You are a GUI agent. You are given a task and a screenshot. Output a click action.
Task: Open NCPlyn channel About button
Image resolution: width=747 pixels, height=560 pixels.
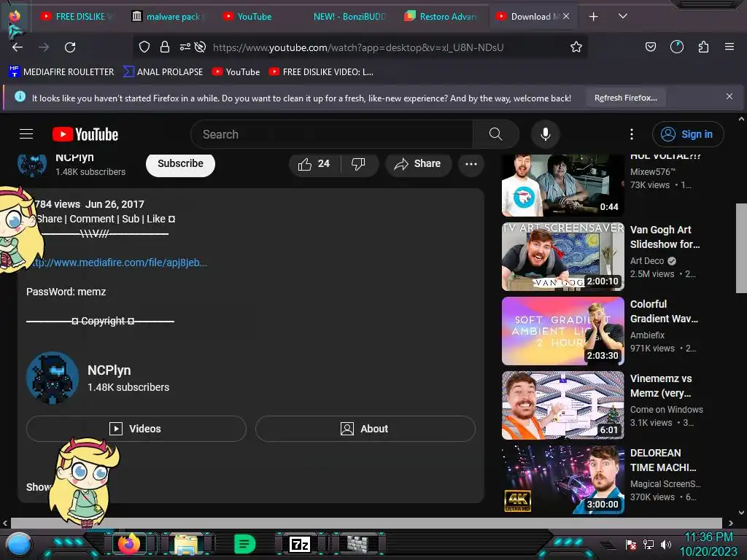click(x=365, y=429)
